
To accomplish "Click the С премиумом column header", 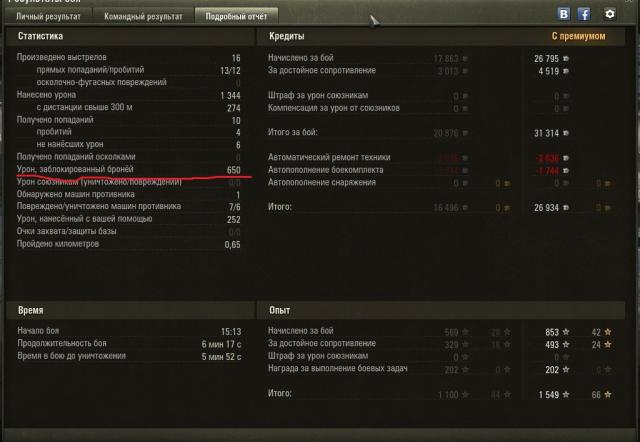I will pos(578,36).
